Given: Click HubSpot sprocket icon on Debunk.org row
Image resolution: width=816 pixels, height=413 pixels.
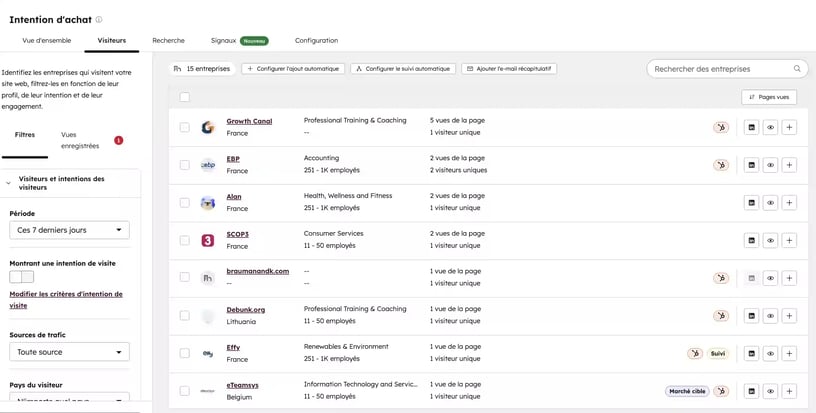Looking at the screenshot, I should (721, 316).
